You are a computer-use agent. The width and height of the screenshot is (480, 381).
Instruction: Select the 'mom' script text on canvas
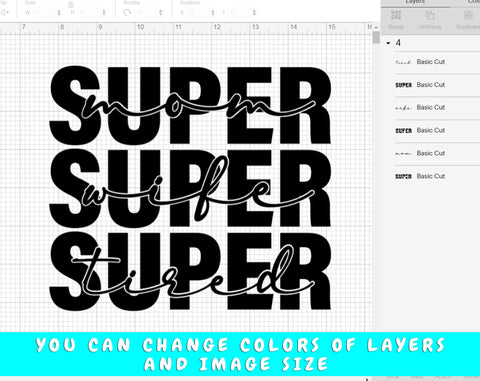pos(198,105)
